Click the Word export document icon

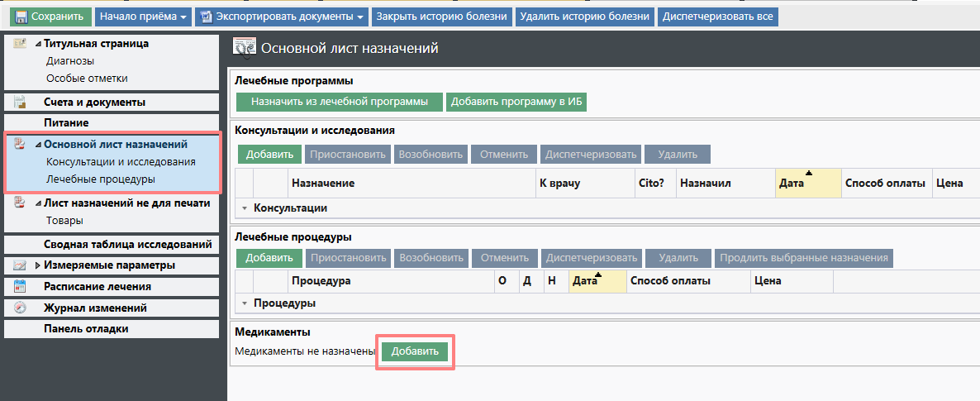206,17
